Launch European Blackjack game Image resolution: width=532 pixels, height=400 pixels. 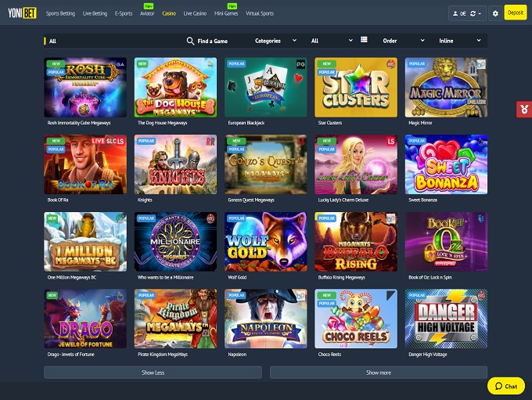point(266,87)
